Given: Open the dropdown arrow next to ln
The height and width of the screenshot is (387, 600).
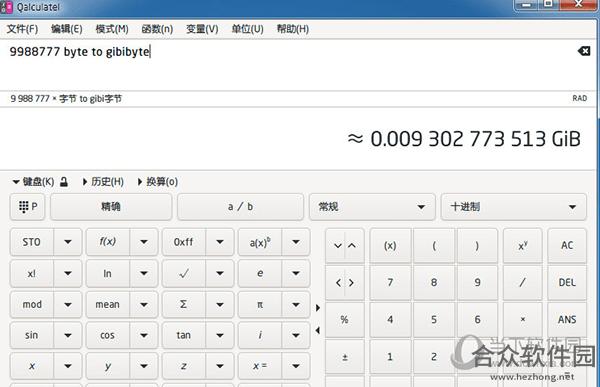Looking at the screenshot, I should [x=144, y=273].
